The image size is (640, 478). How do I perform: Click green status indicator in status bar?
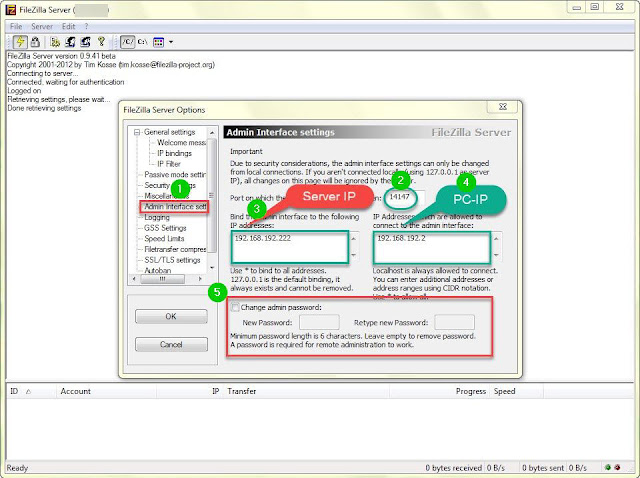(608, 467)
